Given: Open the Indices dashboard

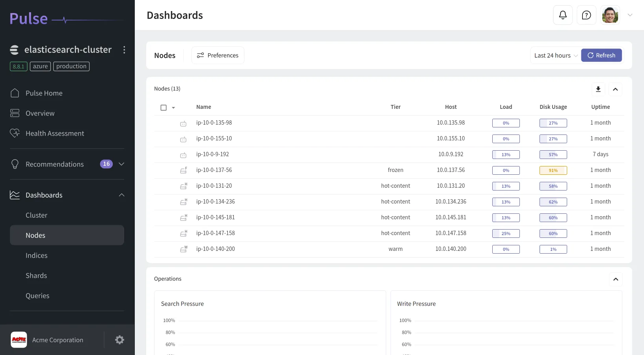Looking at the screenshot, I should pos(37,256).
